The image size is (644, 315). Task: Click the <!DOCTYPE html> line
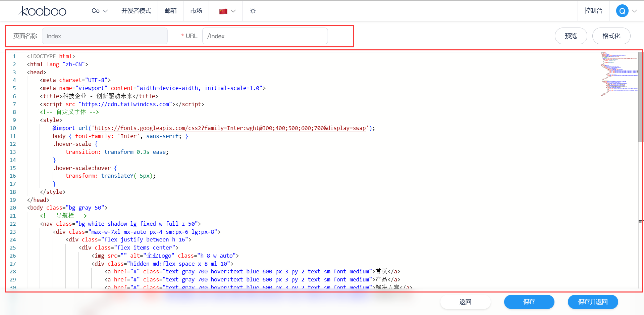(51, 56)
